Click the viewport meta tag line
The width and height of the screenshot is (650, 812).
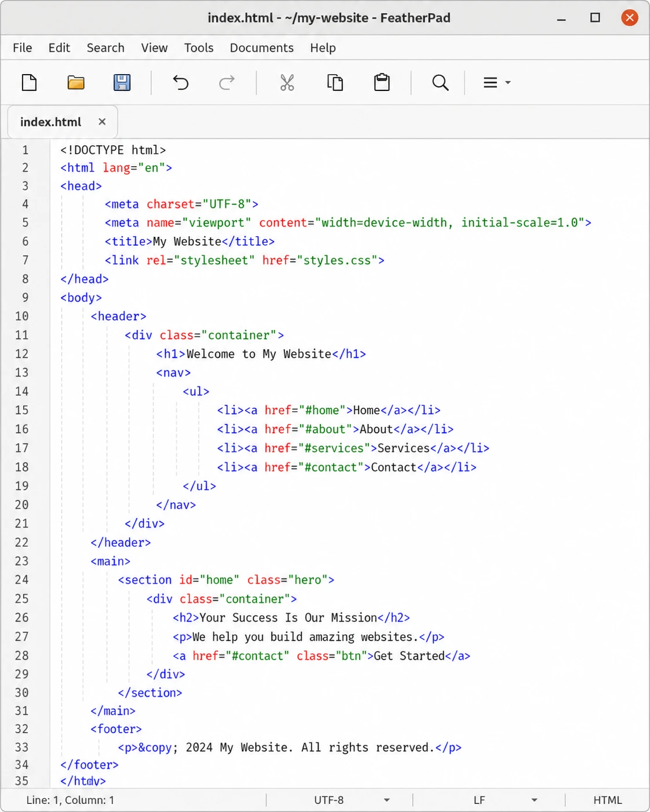(348, 223)
